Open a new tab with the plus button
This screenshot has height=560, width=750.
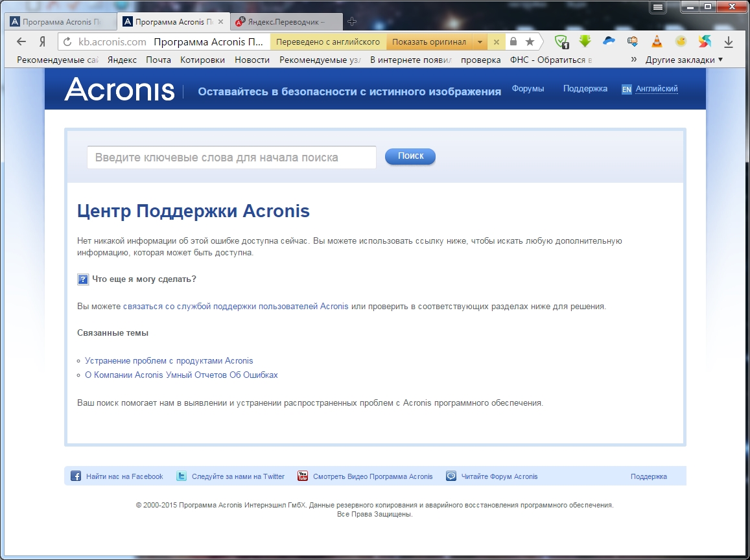click(352, 21)
